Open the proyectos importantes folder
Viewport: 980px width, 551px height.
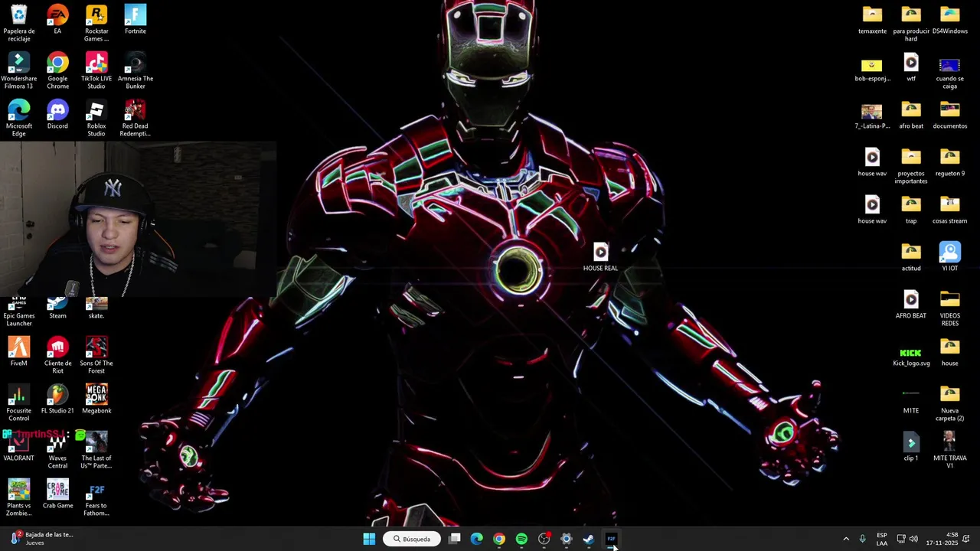point(911,165)
